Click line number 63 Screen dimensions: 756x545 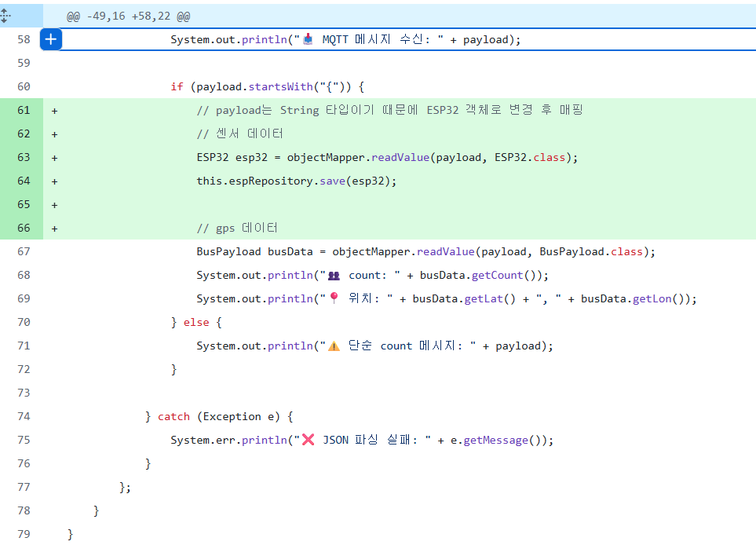(x=24, y=157)
